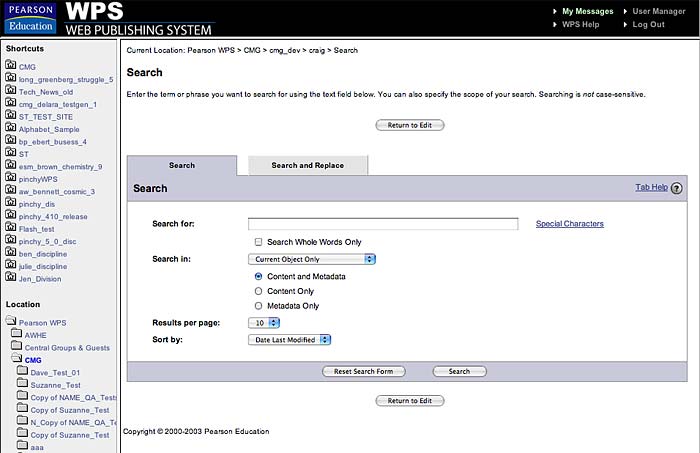Open the Sort by dropdown
Screen dimensions: 700x453
point(289,340)
